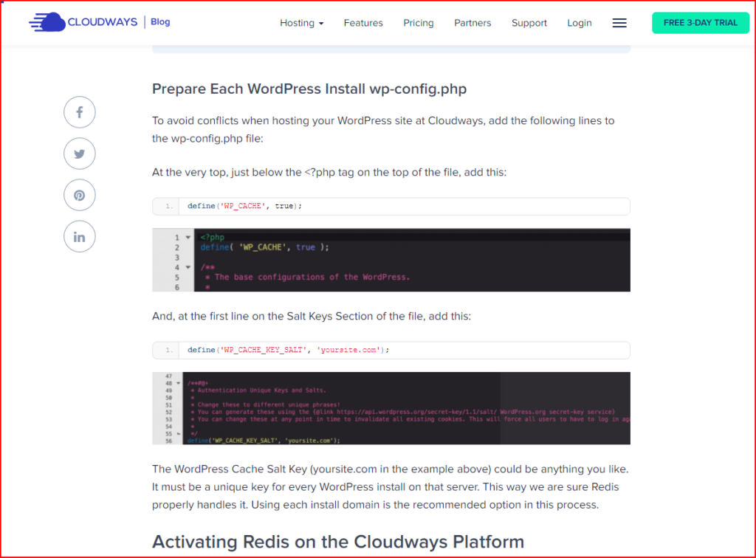The height and width of the screenshot is (558, 756).
Task: Click the Cloudways logo
Action: tap(83, 22)
